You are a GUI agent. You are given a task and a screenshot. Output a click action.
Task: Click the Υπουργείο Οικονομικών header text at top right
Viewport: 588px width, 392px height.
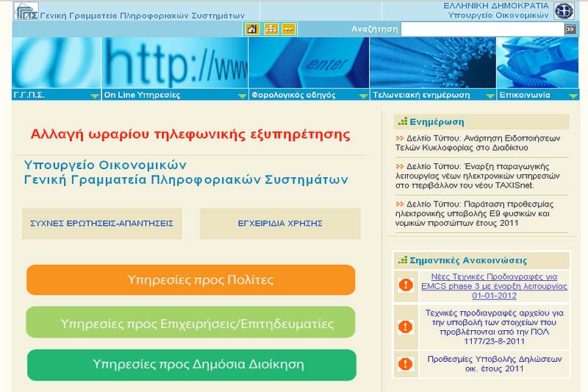(x=498, y=15)
